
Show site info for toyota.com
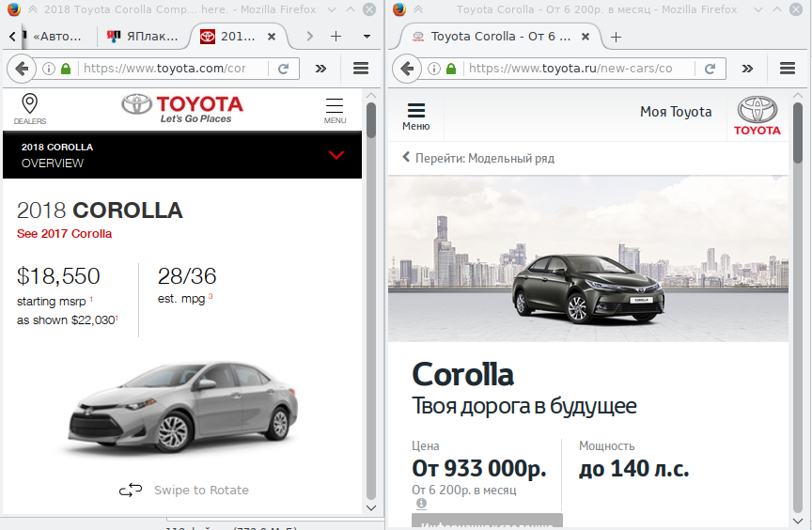[49, 69]
